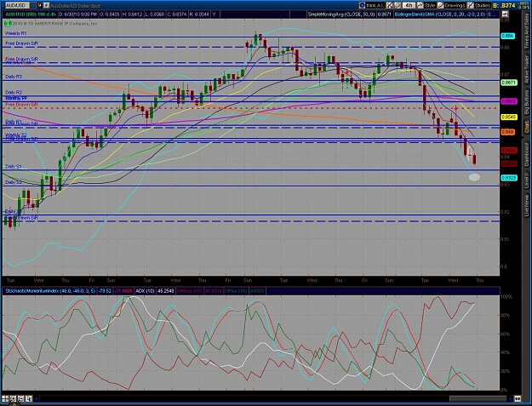The width and height of the screenshot is (532, 406).
Task: Click the BollingerBandsSMA study label
Action: pyautogui.click(x=440, y=14)
